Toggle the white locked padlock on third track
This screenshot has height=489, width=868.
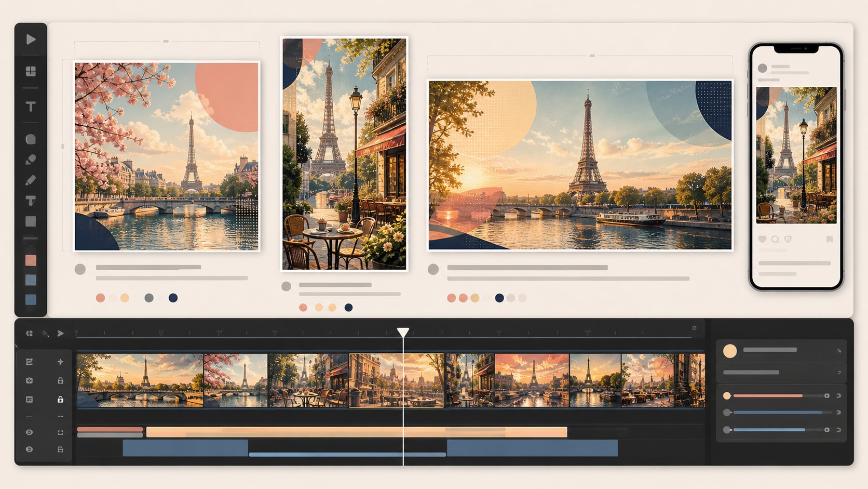60,399
